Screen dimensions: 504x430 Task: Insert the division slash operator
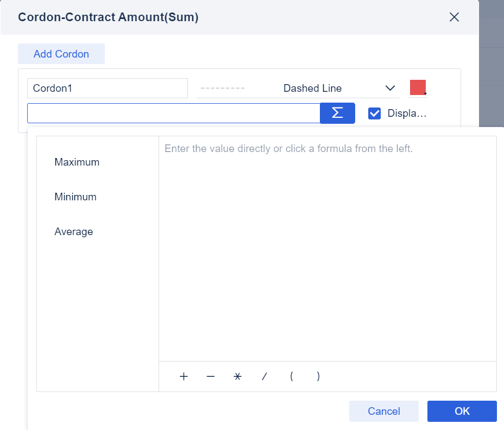(x=264, y=376)
